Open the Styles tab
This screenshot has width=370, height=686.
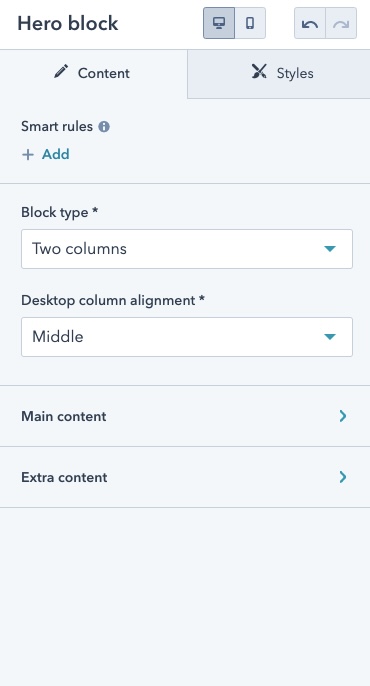click(x=279, y=74)
